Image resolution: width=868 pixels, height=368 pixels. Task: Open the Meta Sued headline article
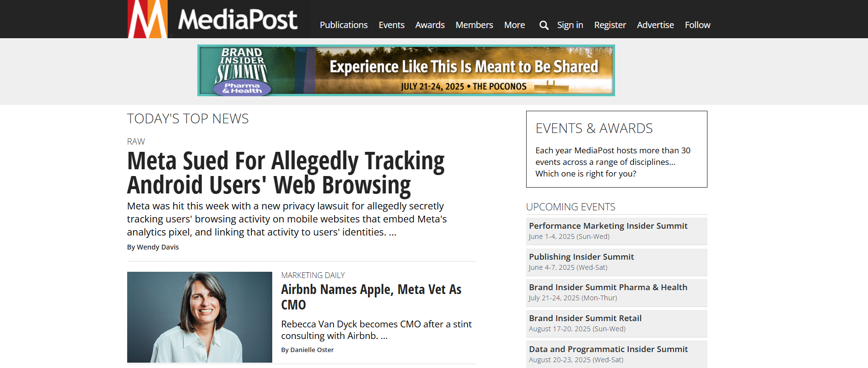coord(286,173)
